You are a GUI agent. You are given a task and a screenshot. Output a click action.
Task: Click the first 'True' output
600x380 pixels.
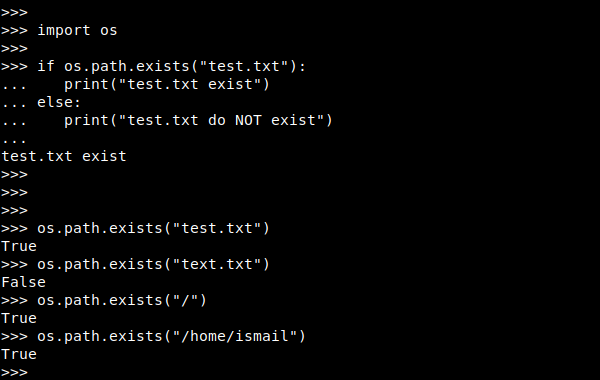[19, 246]
